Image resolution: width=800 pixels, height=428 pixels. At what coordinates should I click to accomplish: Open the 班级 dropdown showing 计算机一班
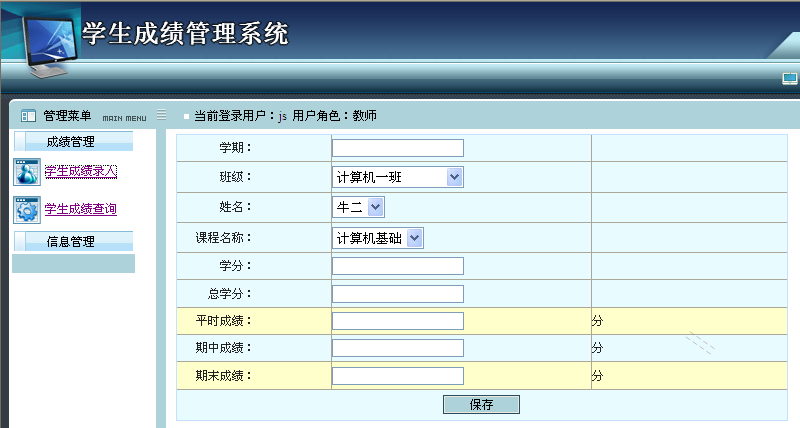[397, 177]
